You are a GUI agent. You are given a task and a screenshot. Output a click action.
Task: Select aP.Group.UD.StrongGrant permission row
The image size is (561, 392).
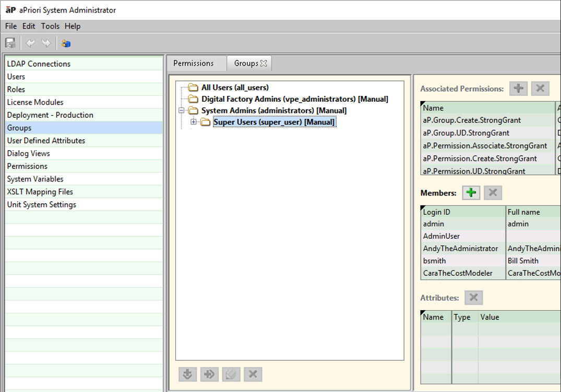[x=488, y=133]
